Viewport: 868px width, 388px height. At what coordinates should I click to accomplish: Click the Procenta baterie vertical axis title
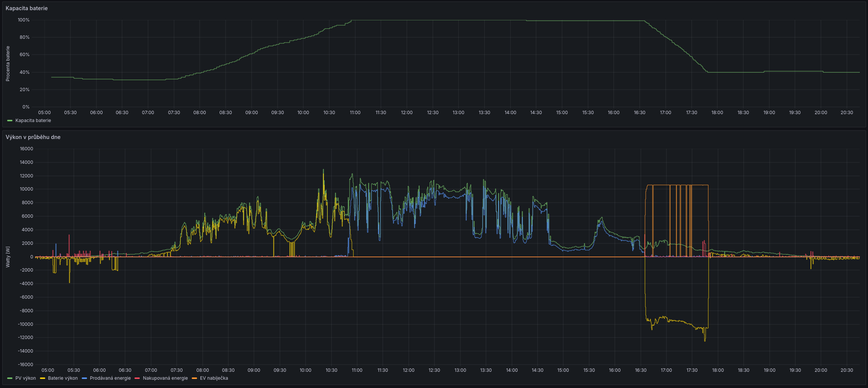point(8,64)
